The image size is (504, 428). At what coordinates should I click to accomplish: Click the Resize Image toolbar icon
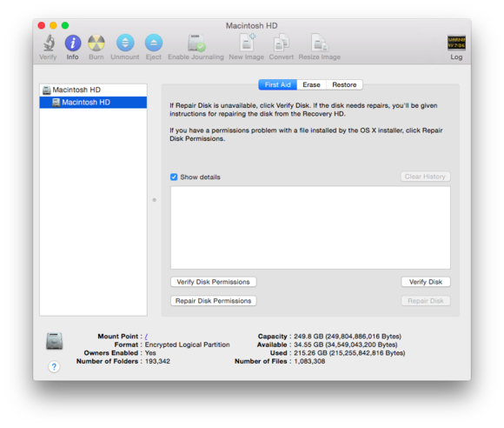(x=320, y=43)
